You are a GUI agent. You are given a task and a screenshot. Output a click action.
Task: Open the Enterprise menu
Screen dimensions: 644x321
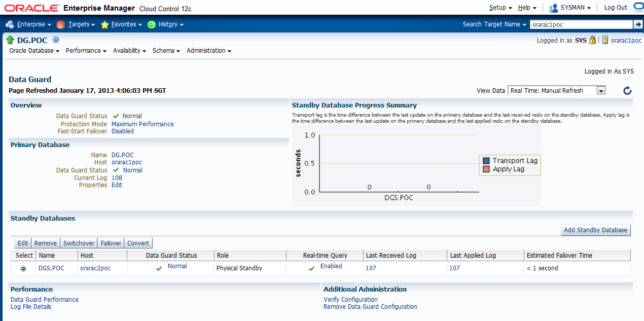(x=34, y=24)
